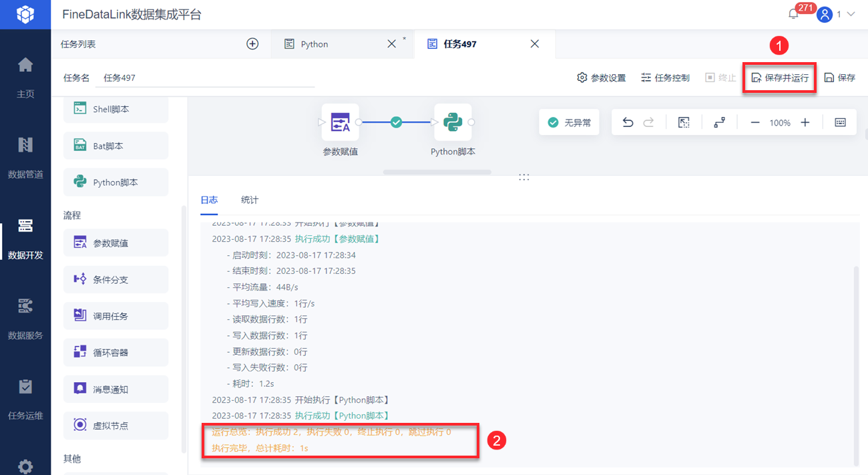Select the 参数赋值 component under 流程
The width and height of the screenshot is (868, 475).
point(115,243)
